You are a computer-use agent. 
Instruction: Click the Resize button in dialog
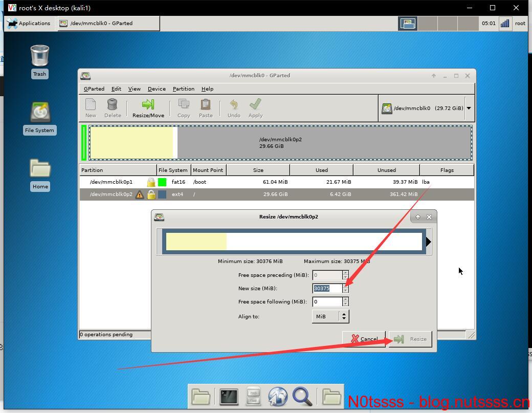click(x=410, y=339)
